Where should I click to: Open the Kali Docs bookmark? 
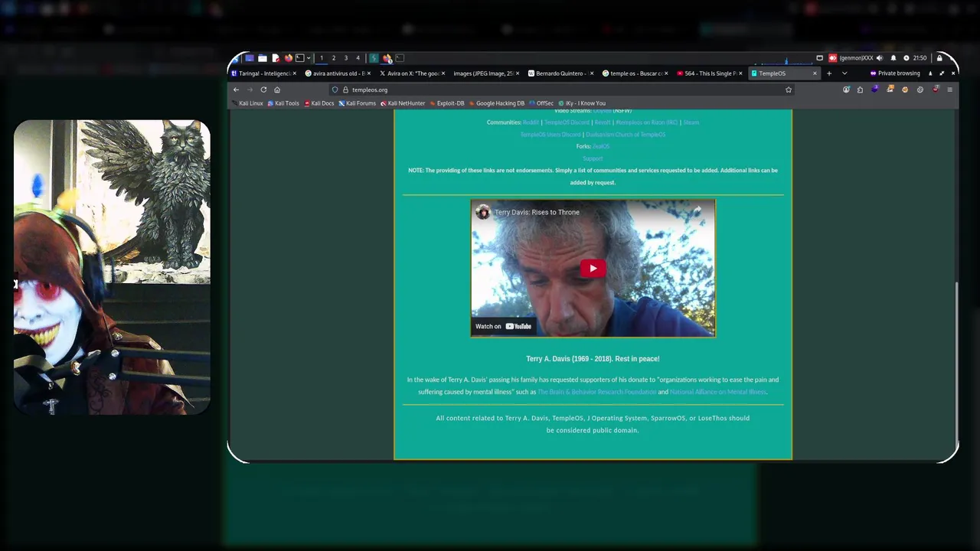318,103
